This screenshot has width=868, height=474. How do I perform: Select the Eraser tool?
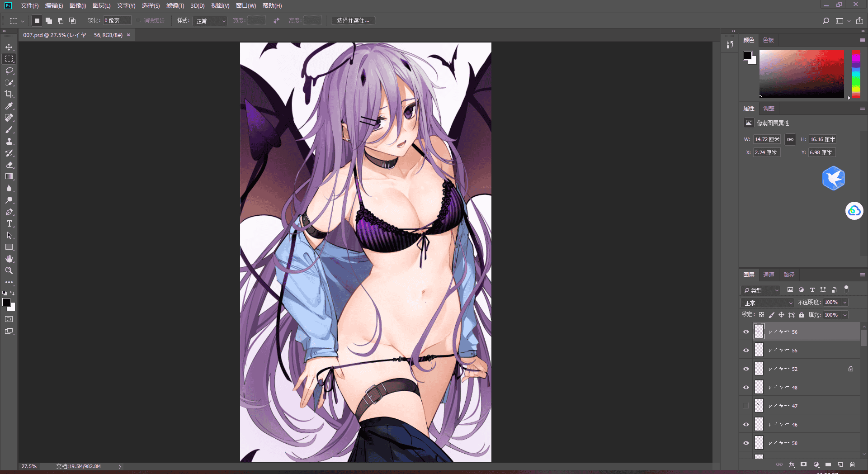click(x=9, y=165)
